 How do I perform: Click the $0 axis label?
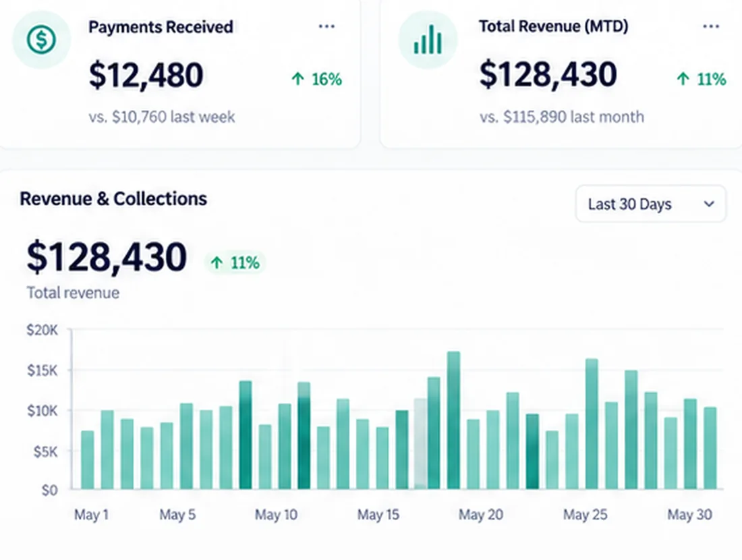[x=50, y=491]
